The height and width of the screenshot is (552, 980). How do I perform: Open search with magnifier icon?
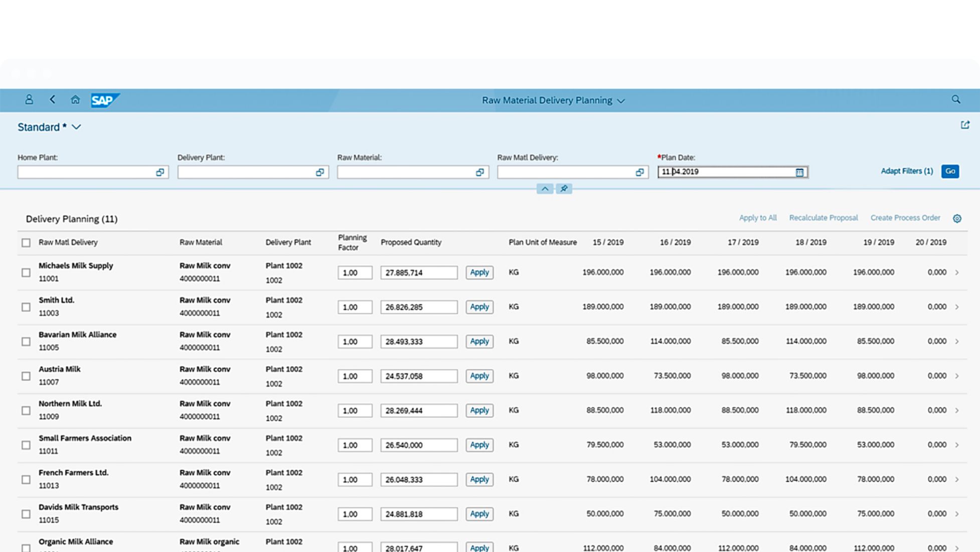956,99
